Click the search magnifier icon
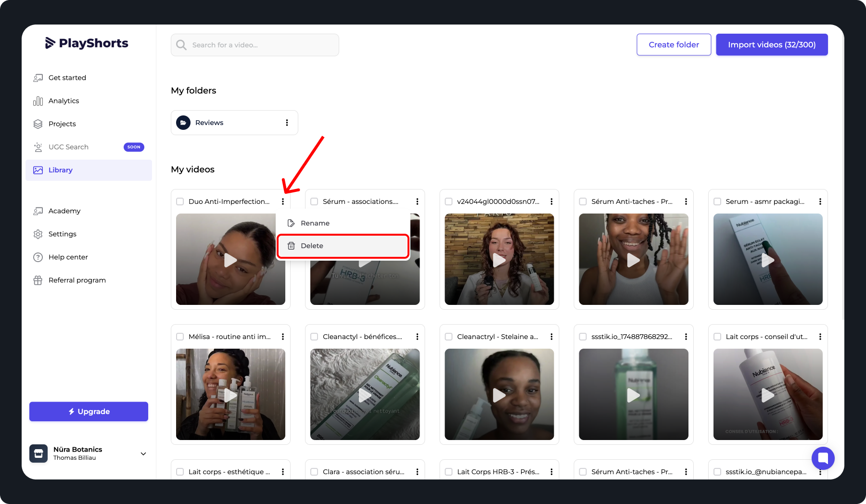This screenshot has width=866, height=504. pos(181,45)
